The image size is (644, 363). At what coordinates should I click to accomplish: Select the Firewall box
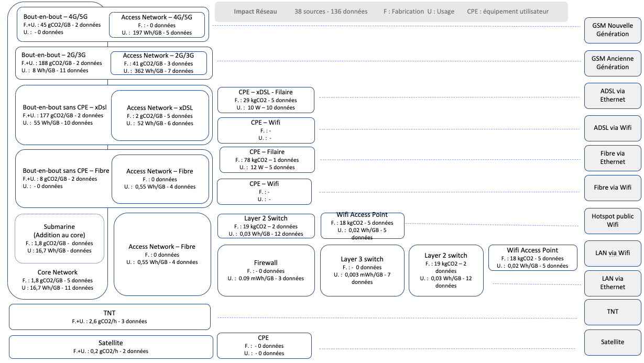(x=266, y=270)
